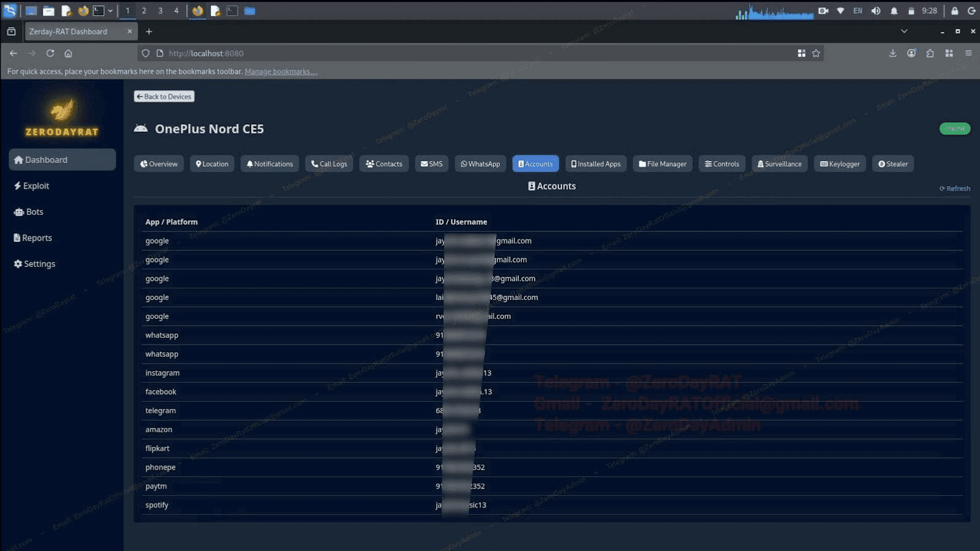Switch to the Stealer tab
The height and width of the screenshot is (551, 980).
point(893,164)
